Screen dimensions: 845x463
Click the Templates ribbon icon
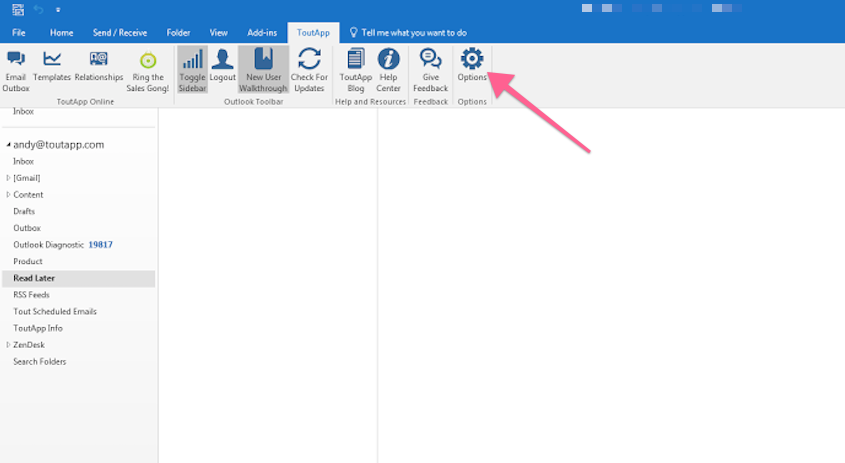point(52,66)
